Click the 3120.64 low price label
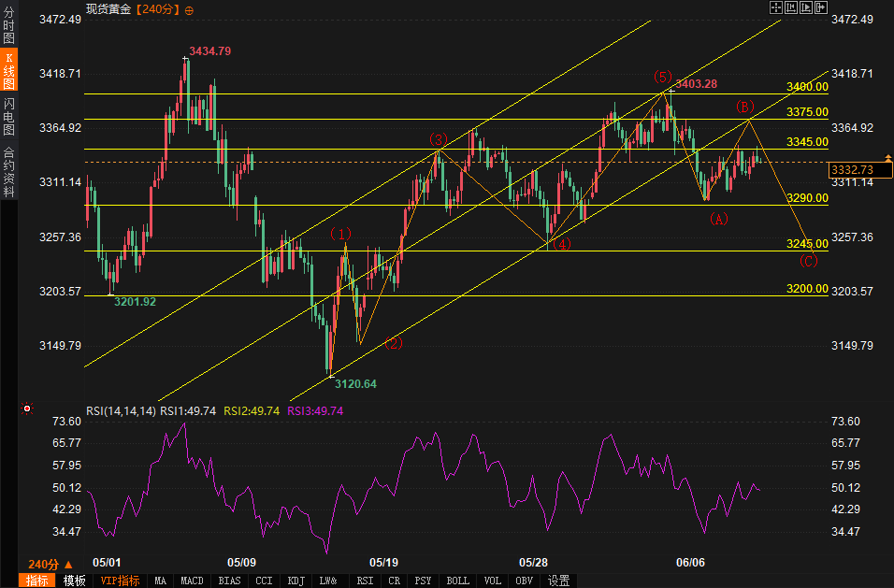The height and width of the screenshot is (588, 894). pos(355,384)
